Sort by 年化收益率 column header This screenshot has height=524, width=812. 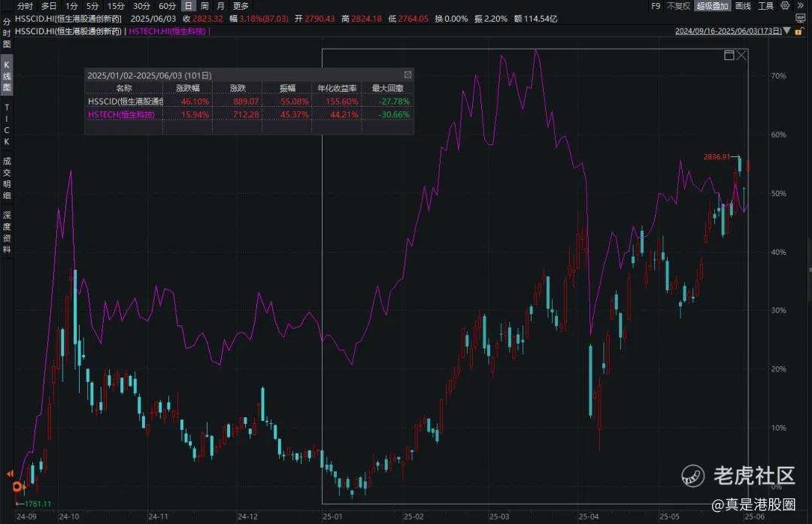pyautogui.click(x=337, y=88)
